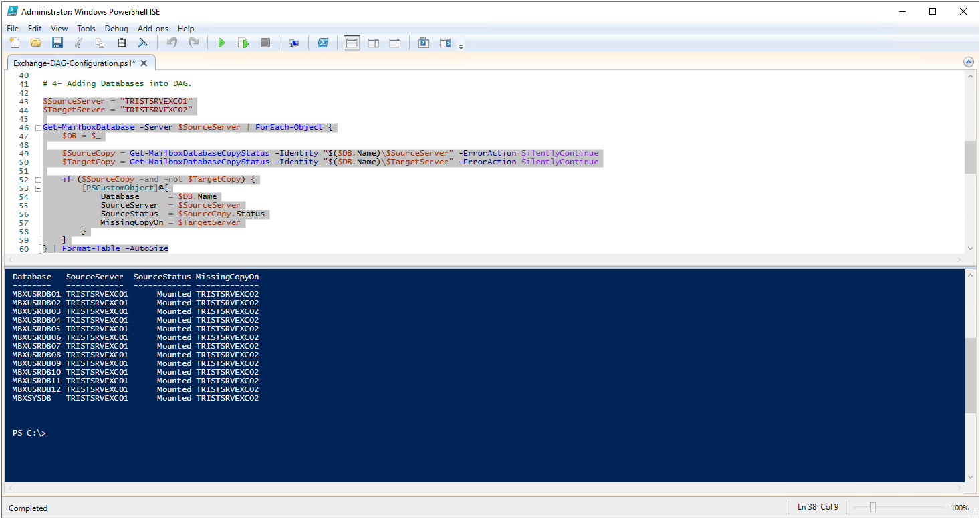
Task: Clear the console pane with the toolbar icon
Action: coord(143,43)
